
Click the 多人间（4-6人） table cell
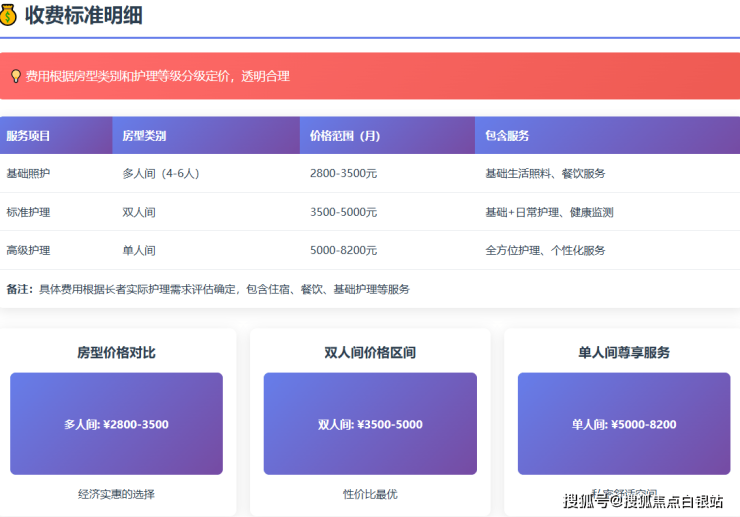coord(161,174)
